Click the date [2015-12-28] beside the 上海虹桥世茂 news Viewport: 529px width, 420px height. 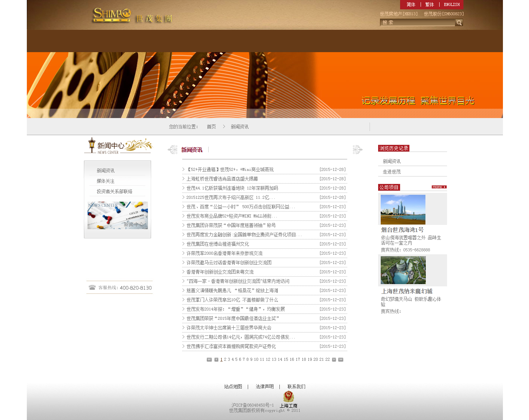point(333,179)
